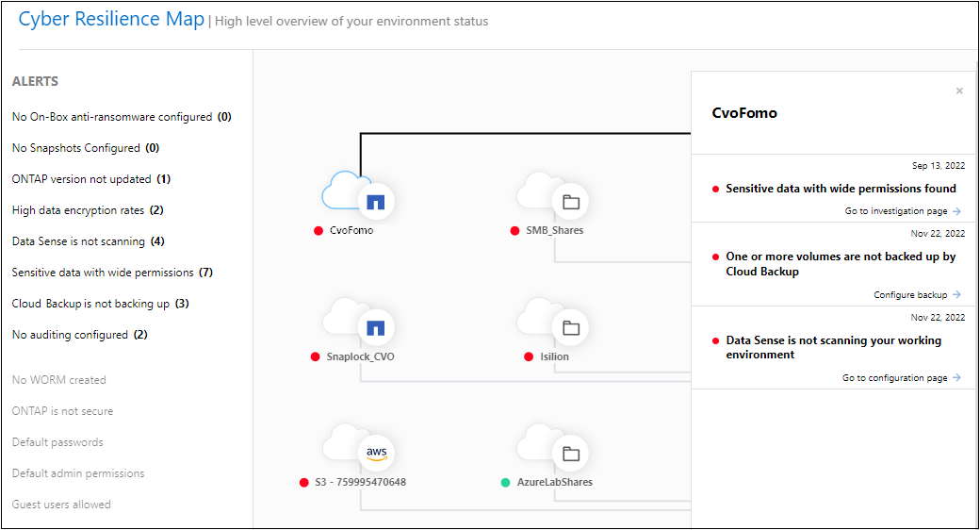Click the Default admin permissions item
980x530 pixels.
(x=78, y=473)
